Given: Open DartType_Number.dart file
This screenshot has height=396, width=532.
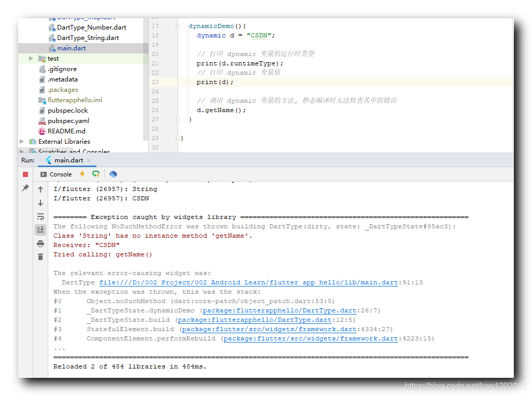Looking at the screenshot, I should (91, 28).
